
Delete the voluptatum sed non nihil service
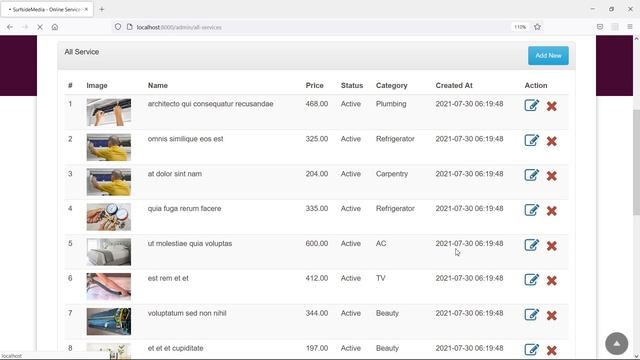click(x=551, y=316)
